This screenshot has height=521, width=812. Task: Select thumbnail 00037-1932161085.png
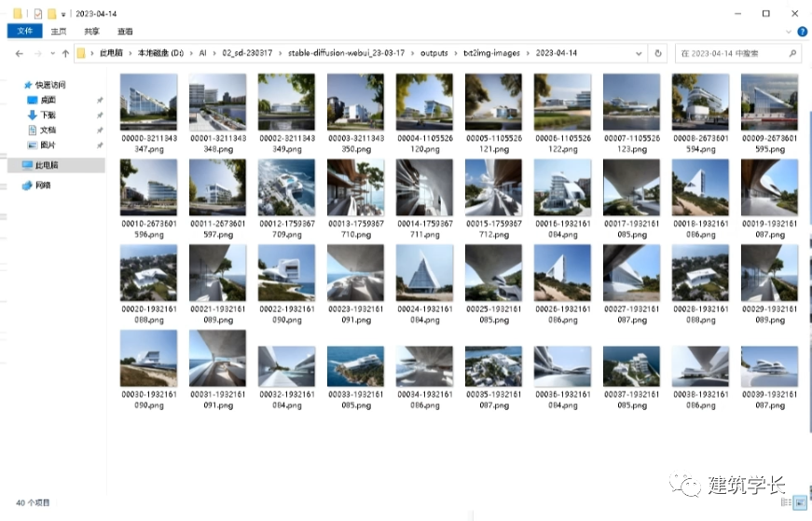click(632, 366)
